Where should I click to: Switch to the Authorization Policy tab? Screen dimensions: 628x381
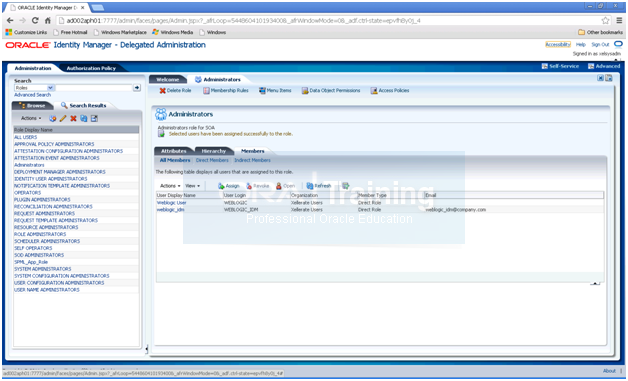(91, 68)
